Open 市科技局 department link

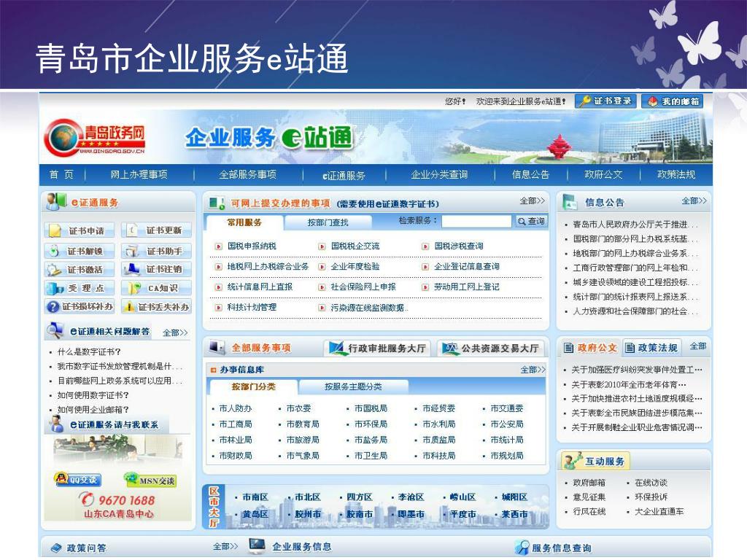pyautogui.click(x=438, y=455)
